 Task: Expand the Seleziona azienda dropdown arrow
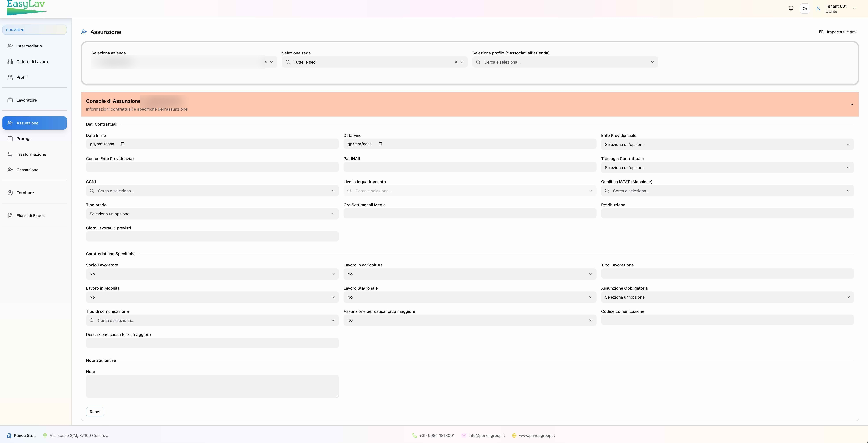coord(272,62)
